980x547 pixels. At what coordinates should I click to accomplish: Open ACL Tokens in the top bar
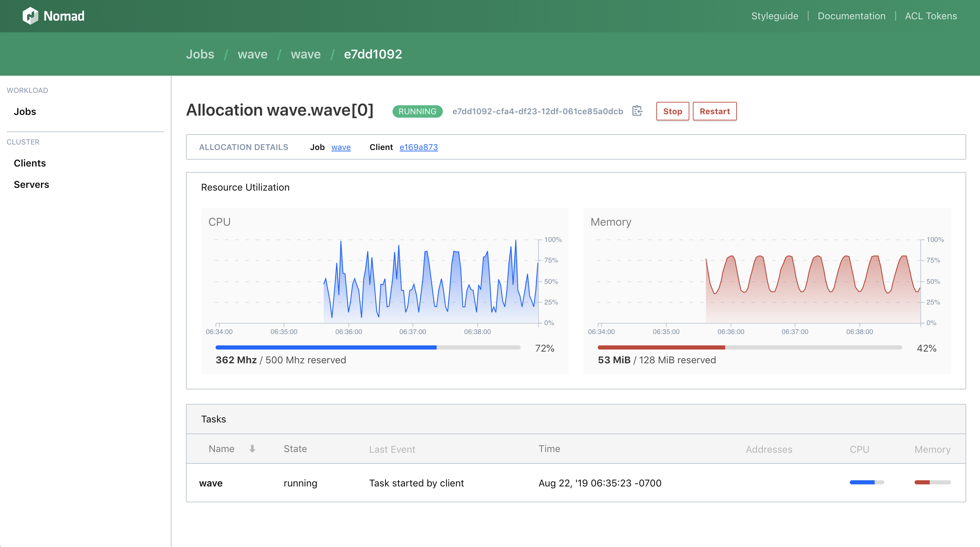[x=930, y=16]
